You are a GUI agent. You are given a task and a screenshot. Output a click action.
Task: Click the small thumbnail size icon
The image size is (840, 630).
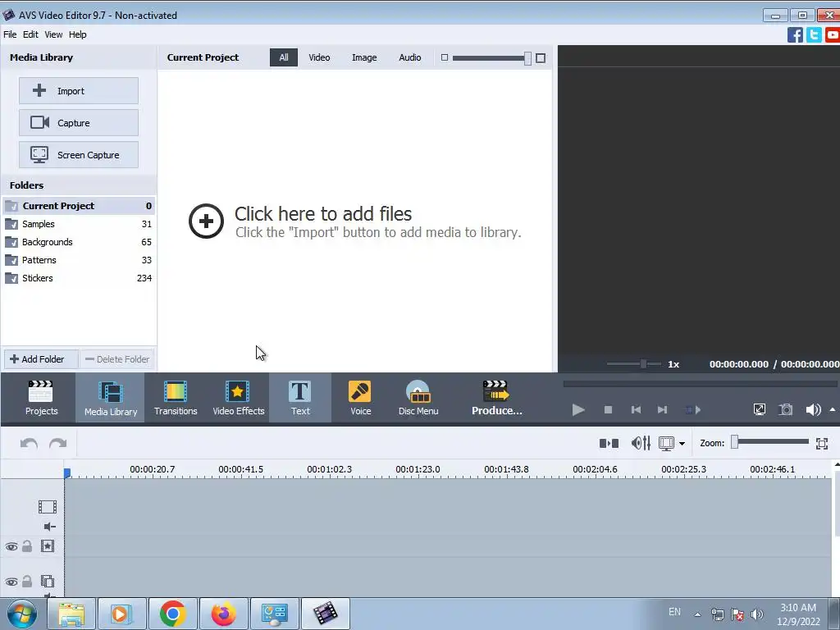(444, 57)
